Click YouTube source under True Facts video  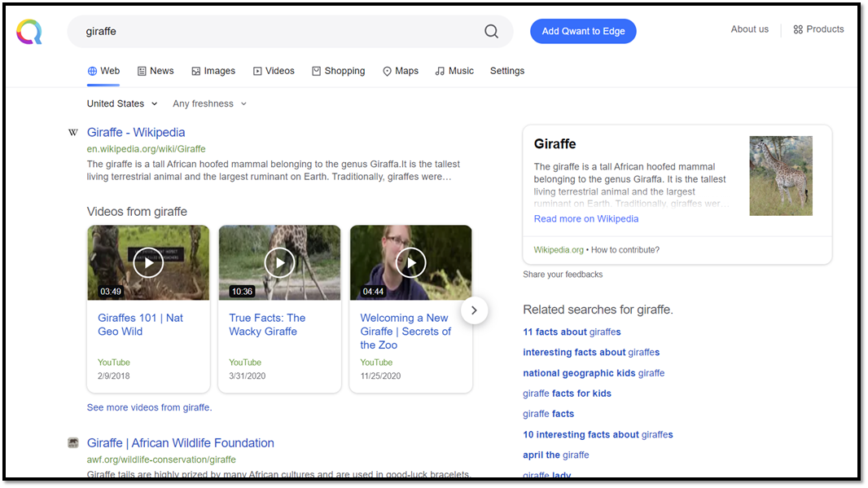click(x=244, y=363)
